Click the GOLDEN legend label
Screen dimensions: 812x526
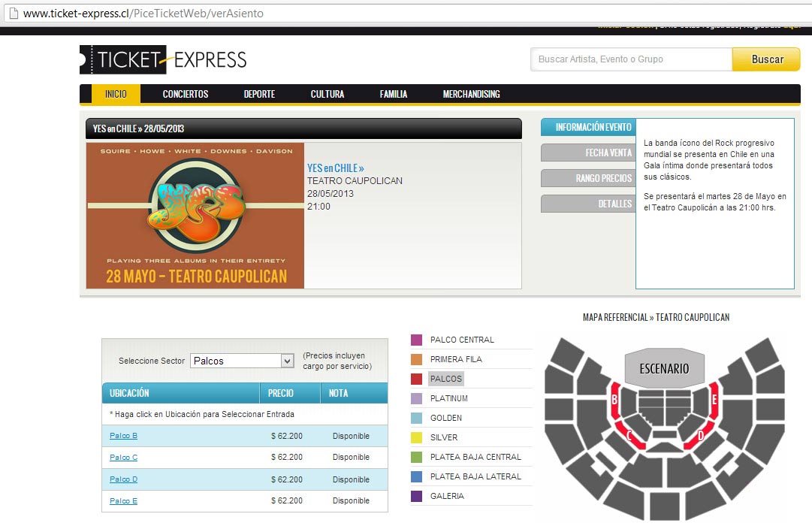point(446,418)
